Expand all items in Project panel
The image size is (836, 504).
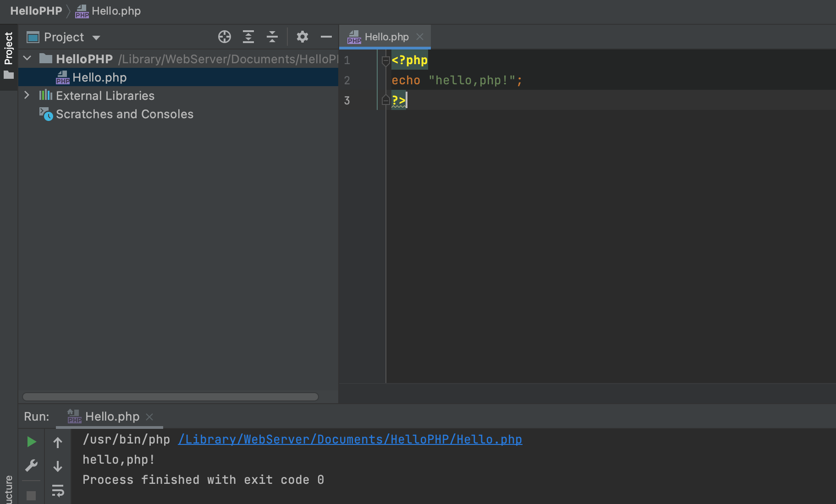(x=248, y=37)
